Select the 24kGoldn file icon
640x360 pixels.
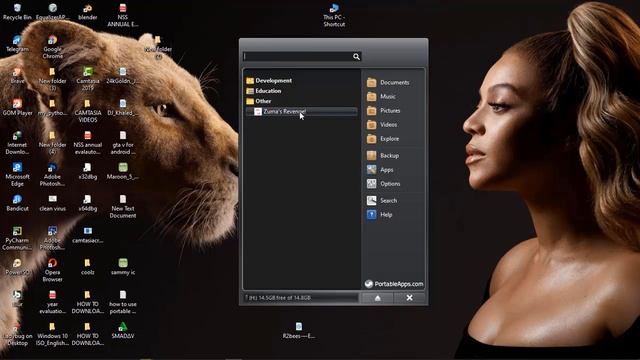[123, 76]
